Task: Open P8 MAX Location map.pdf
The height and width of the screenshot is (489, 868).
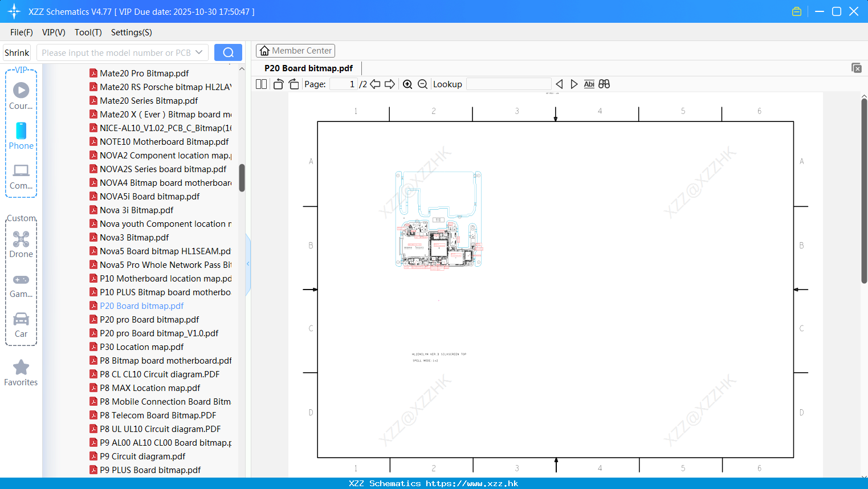Action: click(145, 388)
